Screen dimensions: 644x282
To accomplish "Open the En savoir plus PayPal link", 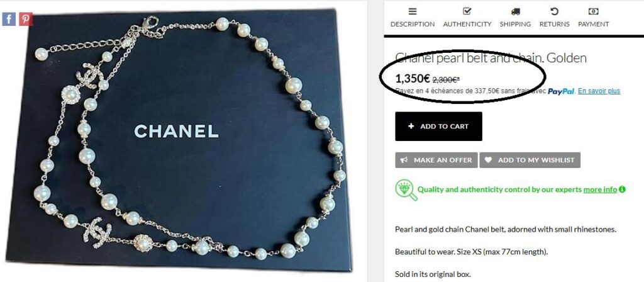I will coord(599,91).
